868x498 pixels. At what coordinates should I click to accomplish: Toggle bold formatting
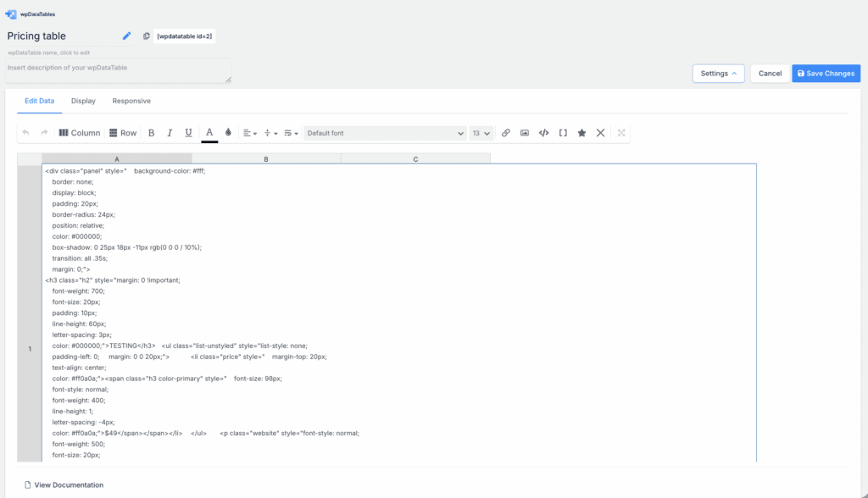[x=151, y=133]
